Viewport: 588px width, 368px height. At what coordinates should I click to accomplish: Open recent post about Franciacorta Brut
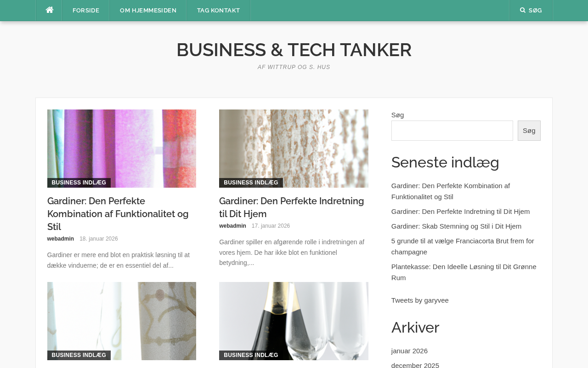(x=463, y=247)
